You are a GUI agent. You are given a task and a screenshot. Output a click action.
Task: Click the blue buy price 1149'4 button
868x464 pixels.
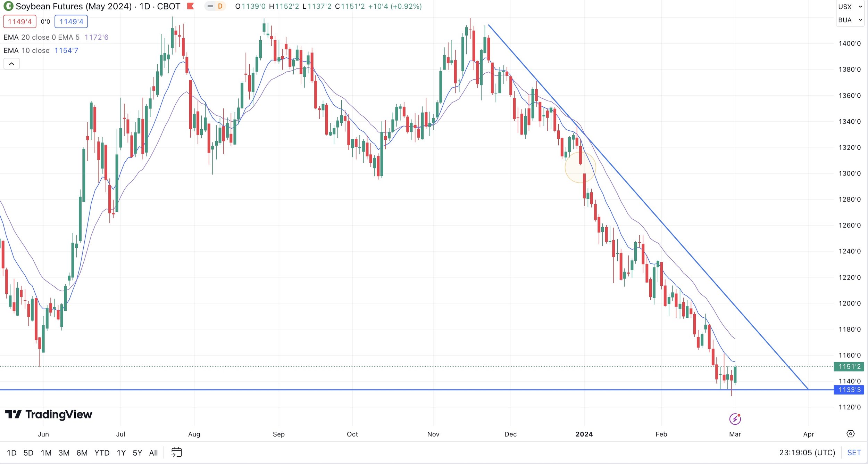(x=71, y=22)
